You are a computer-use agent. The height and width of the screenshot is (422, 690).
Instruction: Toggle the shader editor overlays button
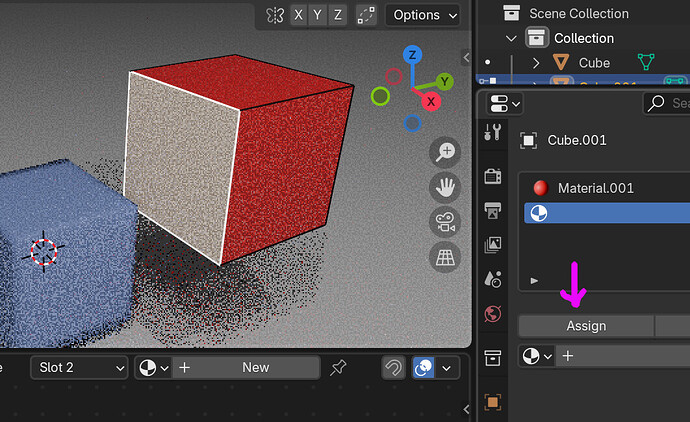[x=423, y=368]
